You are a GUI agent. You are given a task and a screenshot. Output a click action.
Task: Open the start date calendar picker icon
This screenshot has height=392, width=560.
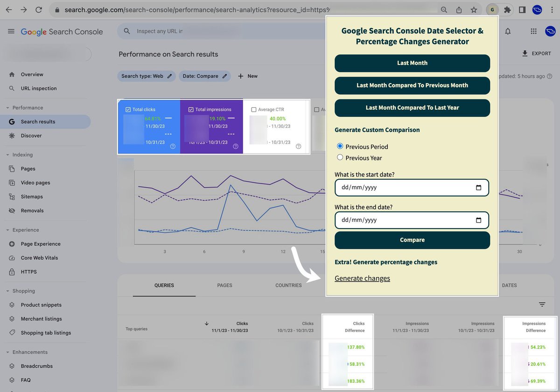478,188
